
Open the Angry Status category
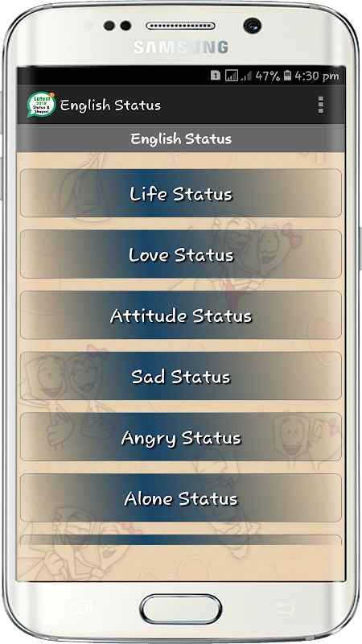[181, 437]
